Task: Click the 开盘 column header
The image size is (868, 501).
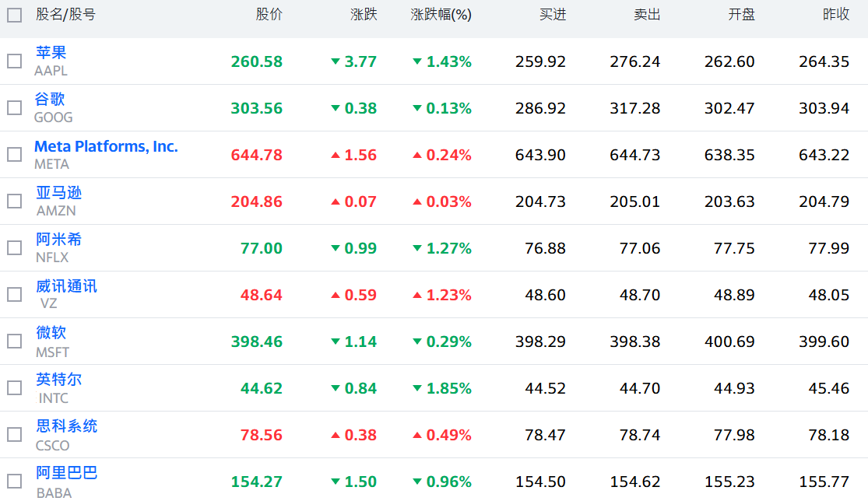Action: coord(741,15)
